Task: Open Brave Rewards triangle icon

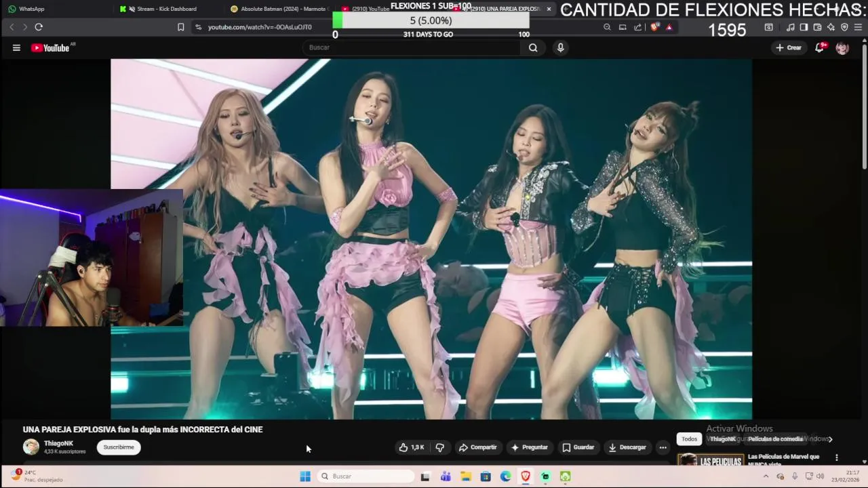Action: tap(669, 27)
